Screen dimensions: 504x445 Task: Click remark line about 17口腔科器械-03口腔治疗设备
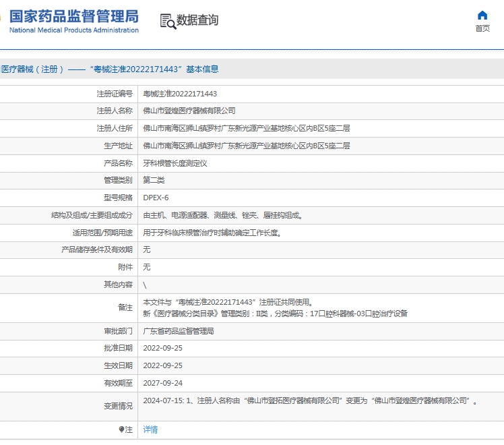[276, 314]
